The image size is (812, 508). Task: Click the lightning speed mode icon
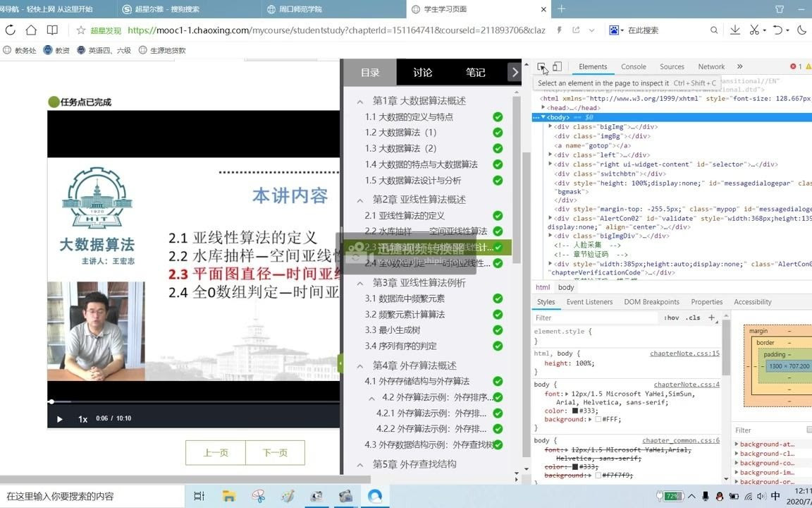click(559, 30)
